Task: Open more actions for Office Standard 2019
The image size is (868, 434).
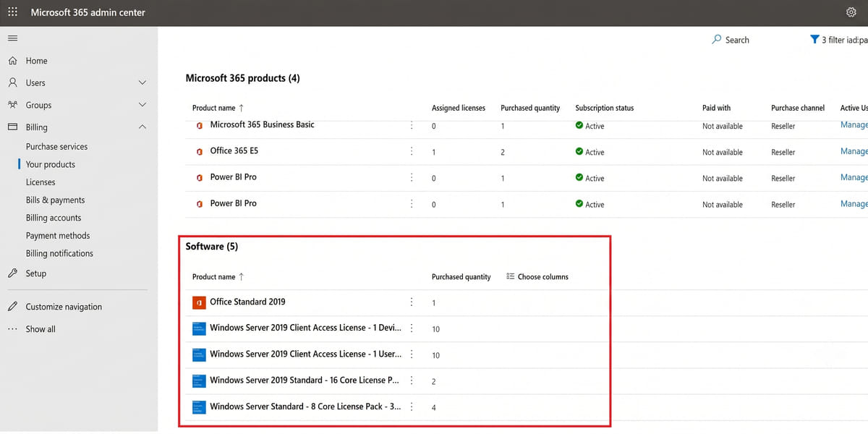Action: [x=412, y=302]
